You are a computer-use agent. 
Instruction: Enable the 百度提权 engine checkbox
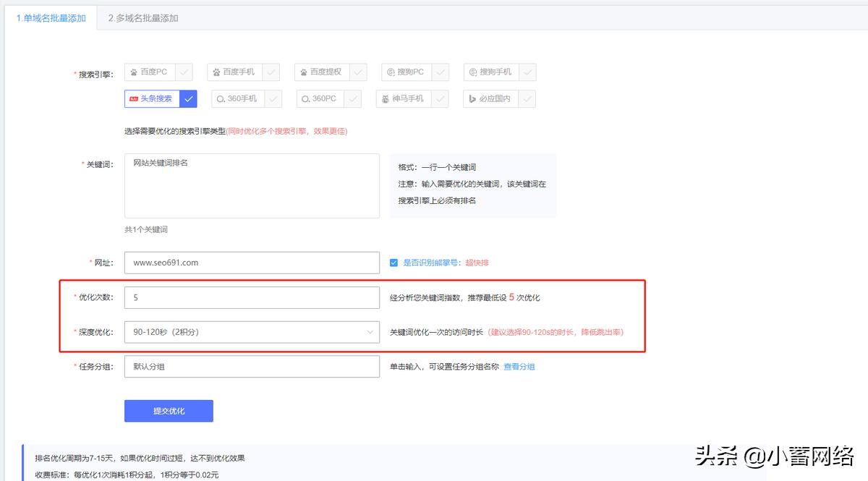click(x=359, y=72)
